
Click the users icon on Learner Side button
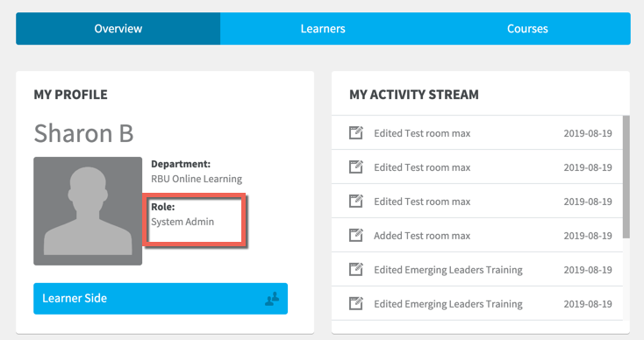click(x=272, y=299)
